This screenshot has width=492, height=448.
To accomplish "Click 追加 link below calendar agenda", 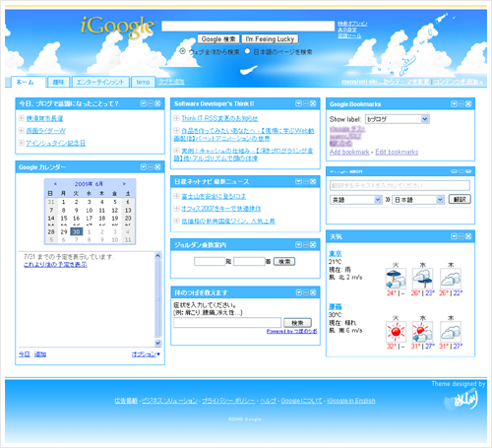I will point(40,354).
